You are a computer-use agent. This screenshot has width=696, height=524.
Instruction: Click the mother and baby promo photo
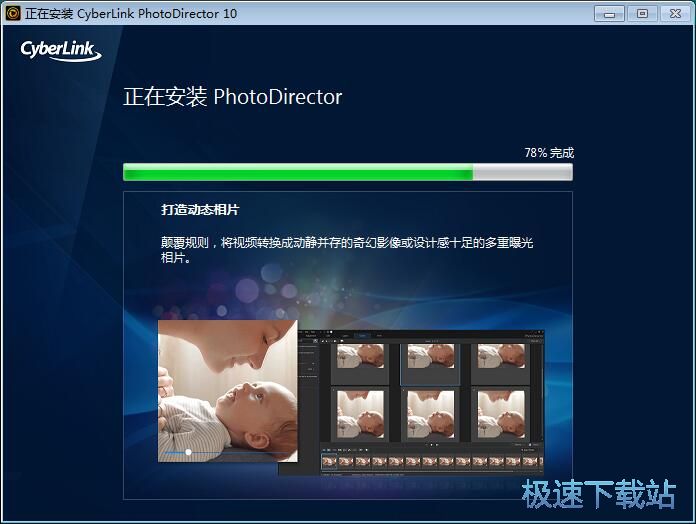click(228, 391)
